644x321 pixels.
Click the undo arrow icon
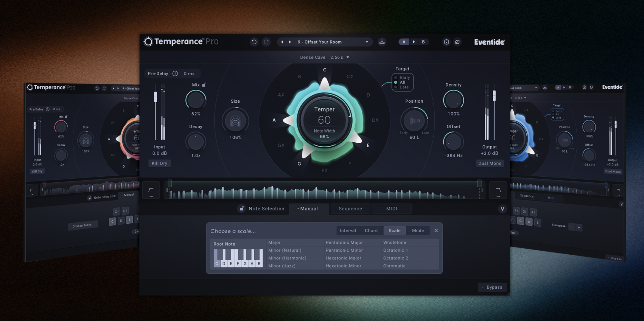(254, 42)
